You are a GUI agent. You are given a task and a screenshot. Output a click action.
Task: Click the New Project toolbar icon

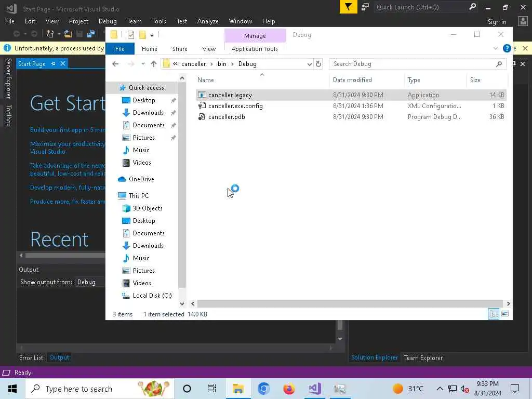point(50,34)
